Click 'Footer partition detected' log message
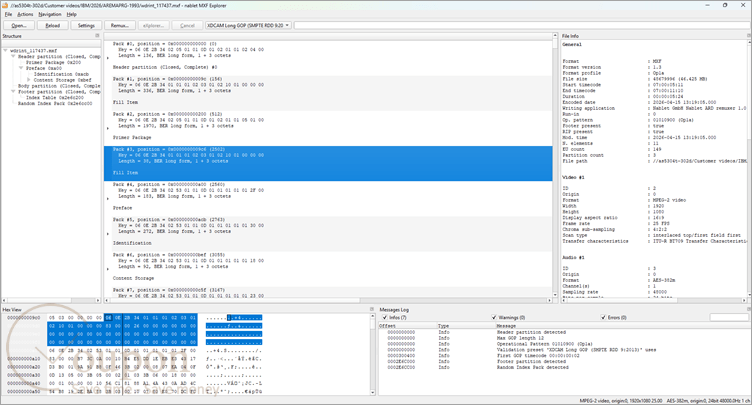Viewport: 752px width, 405px height. [531, 361]
